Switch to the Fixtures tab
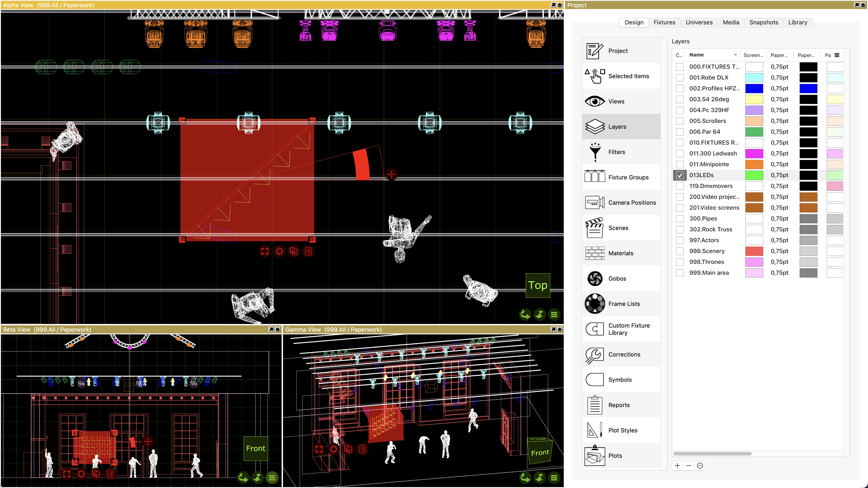868x488 pixels. (664, 22)
